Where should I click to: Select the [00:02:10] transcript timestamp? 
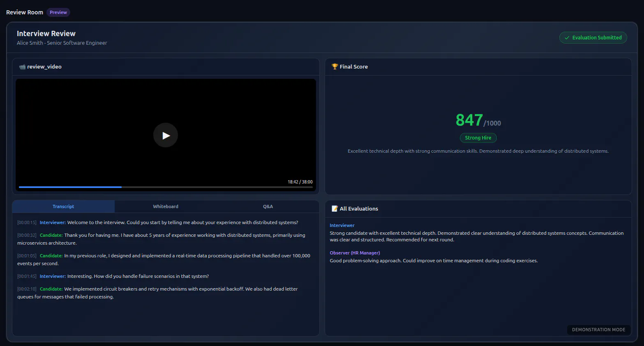coord(27,289)
